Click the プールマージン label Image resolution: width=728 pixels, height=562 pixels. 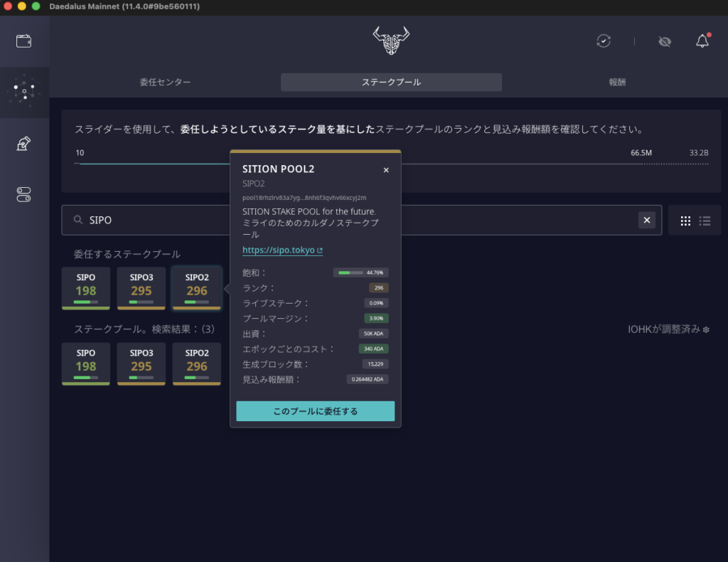coord(275,319)
